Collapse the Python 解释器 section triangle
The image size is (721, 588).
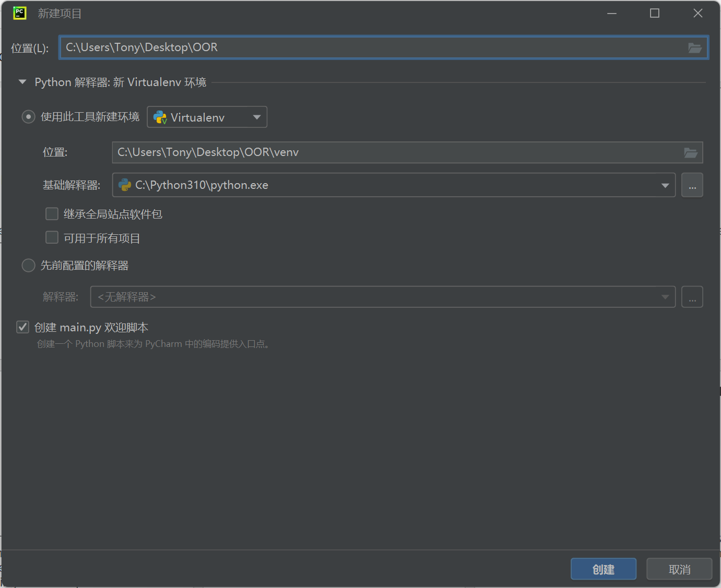(x=22, y=82)
